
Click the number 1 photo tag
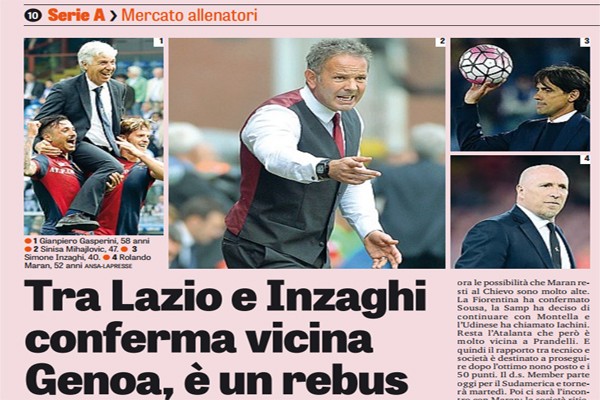click(x=160, y=42)
